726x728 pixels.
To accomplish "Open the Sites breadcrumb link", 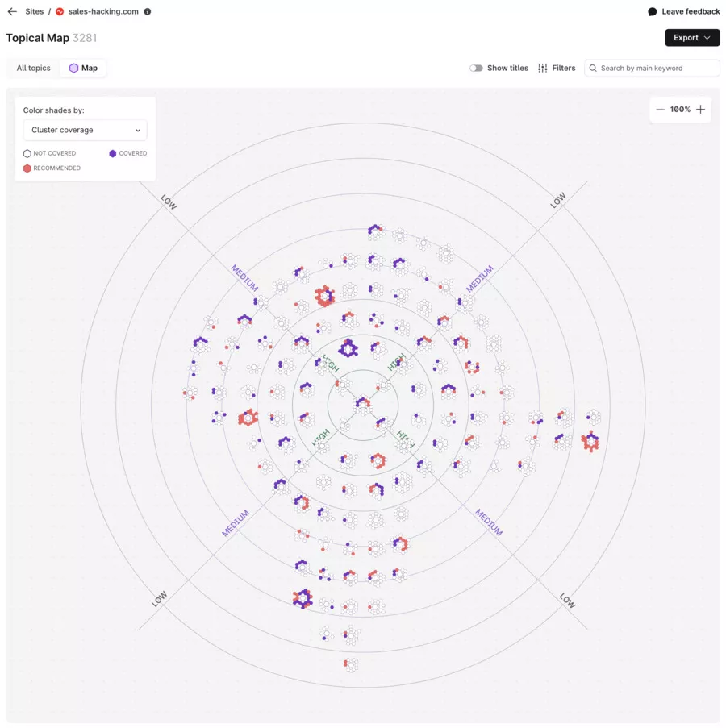I will click(x=34, y=11).
